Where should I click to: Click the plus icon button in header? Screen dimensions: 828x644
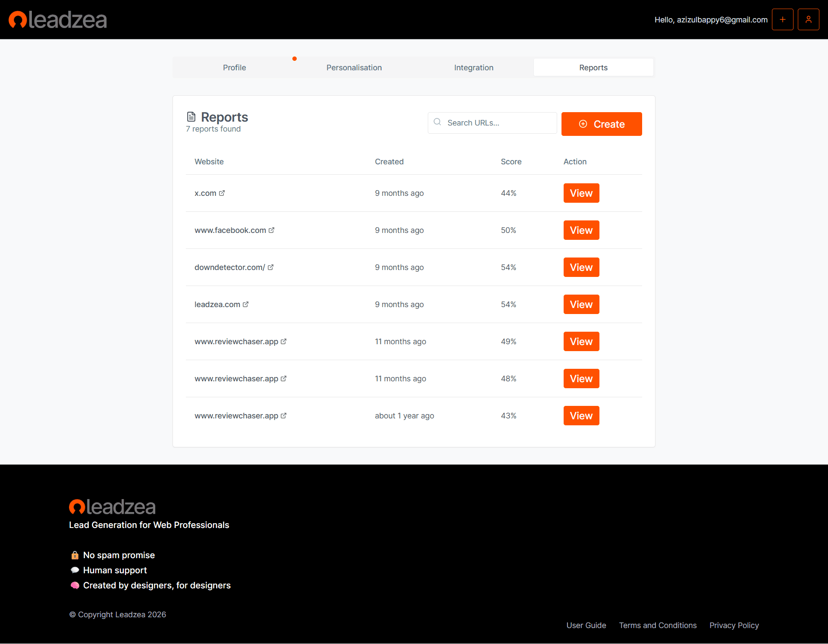click(782, 19)
